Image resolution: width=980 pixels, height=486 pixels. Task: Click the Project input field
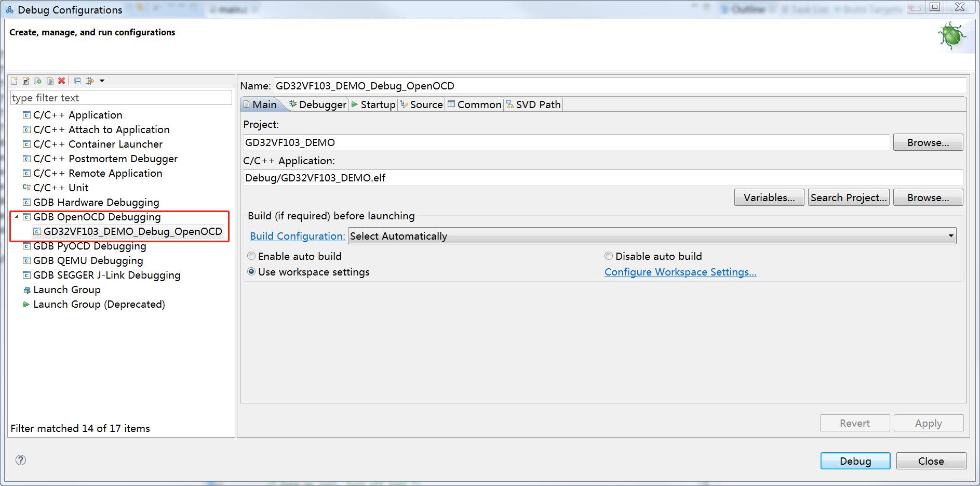(x=566, y=142)
